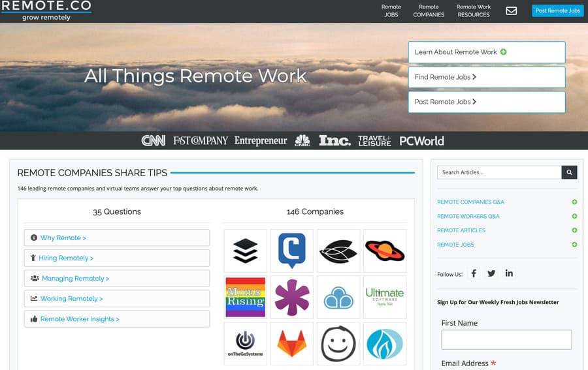Screen dimensions: 588x370
Task: Open the onTheGoSystems company logo
Action: 246,343
